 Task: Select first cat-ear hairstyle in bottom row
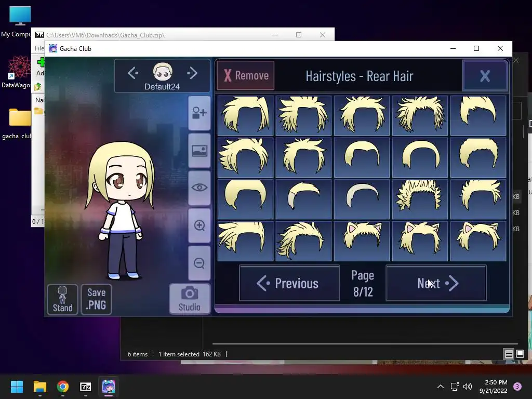coord(362,241)
